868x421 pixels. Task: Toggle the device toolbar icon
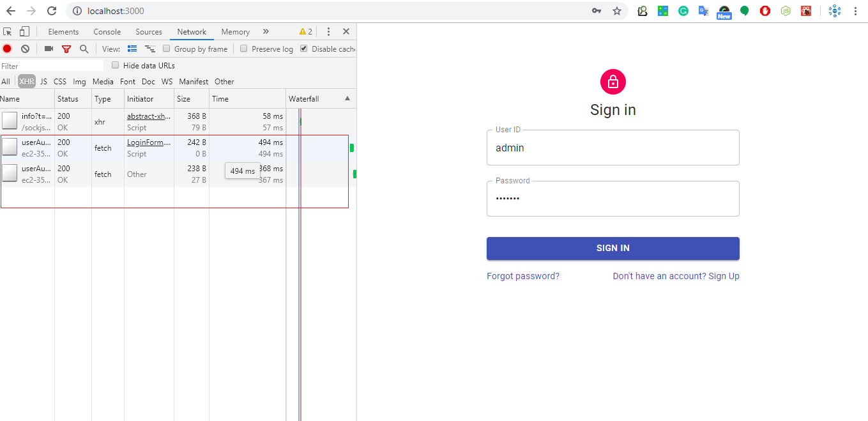pyautogui.click(x=24, y=31)
